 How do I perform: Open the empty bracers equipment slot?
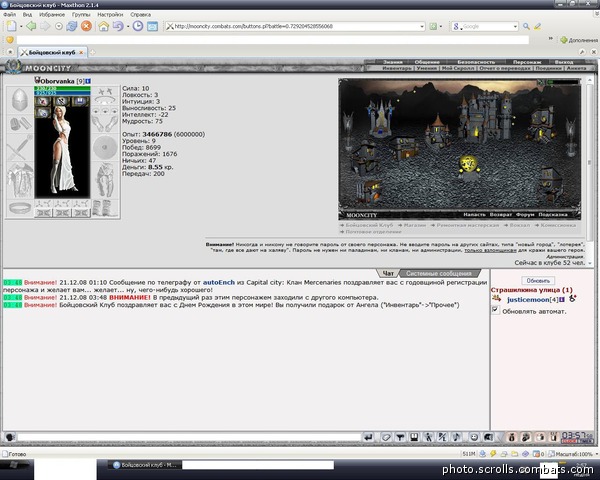pyautogui.click(x=20, y=123)
